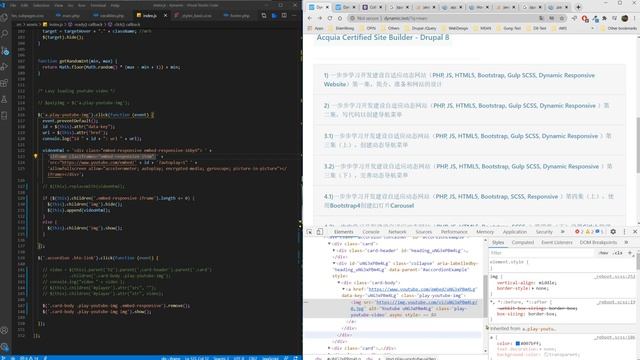Image resolution: width=640 pixels, height=360 pixels.
Task: Open accordion item 1) link on webpage
Action: pos(459,80)
